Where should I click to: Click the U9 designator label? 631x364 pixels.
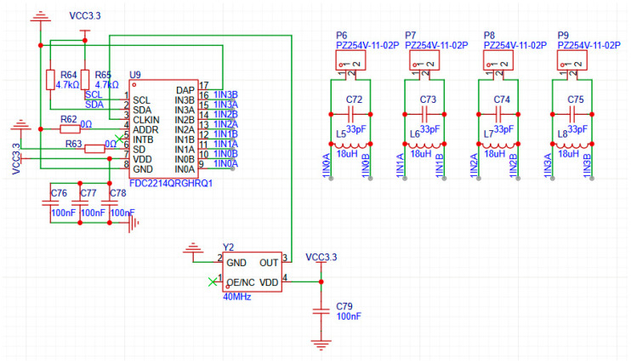click(135, 75)
